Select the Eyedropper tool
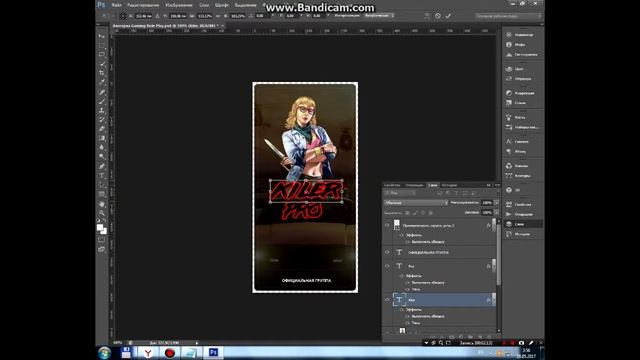Image resolution: width=640 pixels, height=360 pixels. (102, 82)
